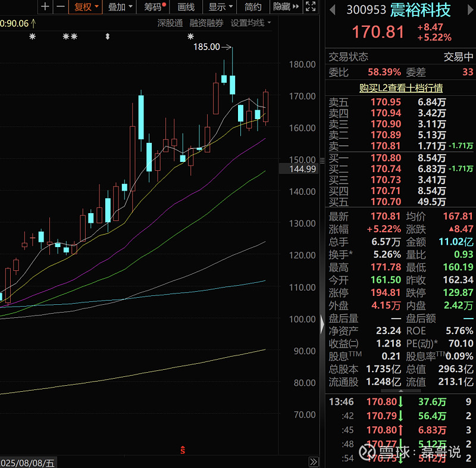Click info star marker near 185.00 high
The width and height of the screenshot is (476, 468).
click(x=190, y=36)
